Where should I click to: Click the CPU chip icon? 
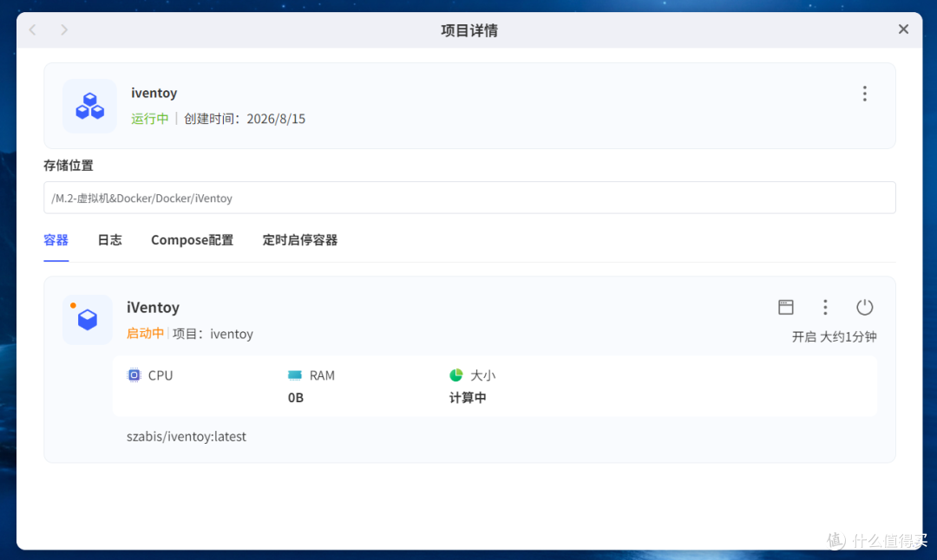click(134, 375)
